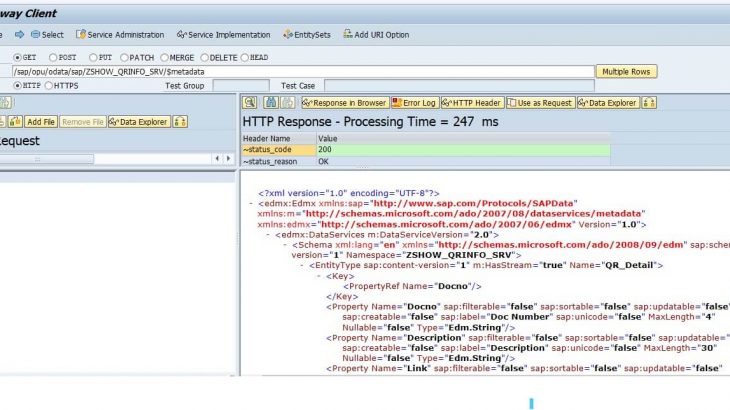The width and height of the screenshot is (730, 410).
Task: Click the Multiple Rows button
Action: click(x=626, y=72)
